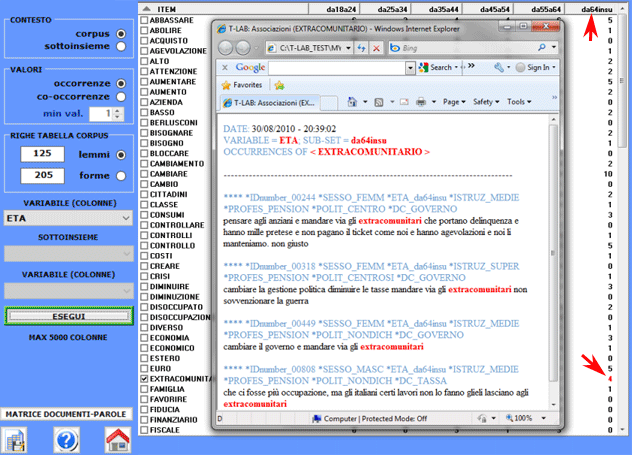Check the BERLUSCONI item checkbox

[x=145, y=121]
